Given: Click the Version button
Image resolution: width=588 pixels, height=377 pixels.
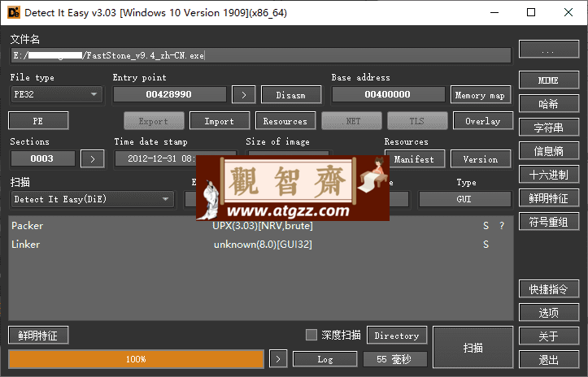Looking at the screenshot, I should 481,159.
